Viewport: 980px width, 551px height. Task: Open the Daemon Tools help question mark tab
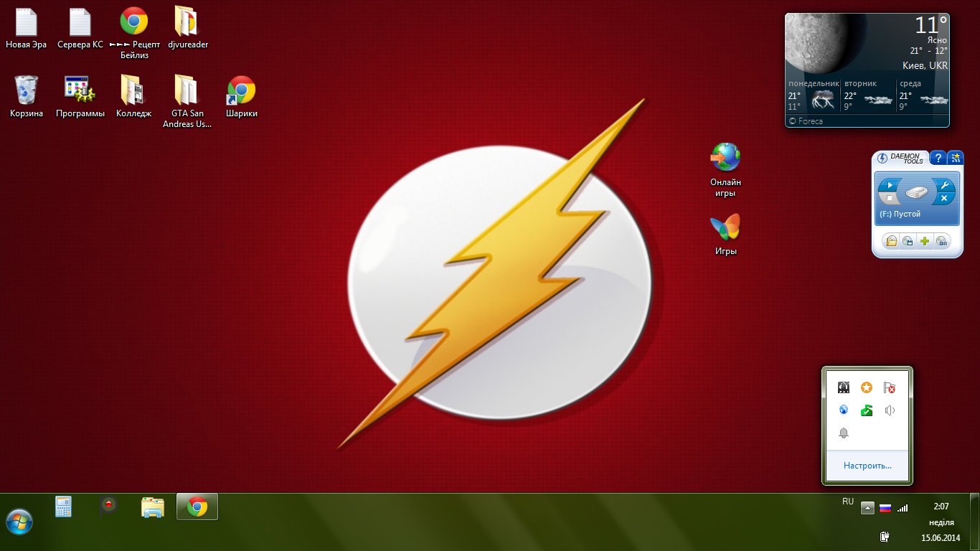pos(938,159)
